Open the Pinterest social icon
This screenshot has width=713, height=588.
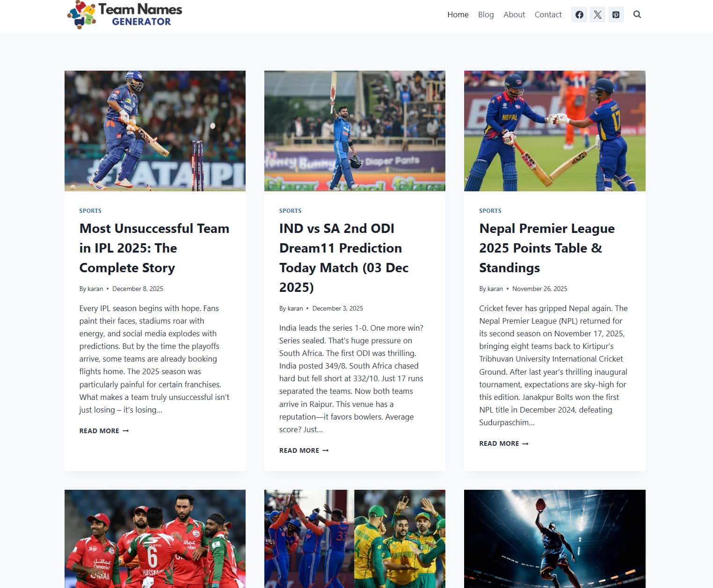pyautogui.click(x=616, y=15)
